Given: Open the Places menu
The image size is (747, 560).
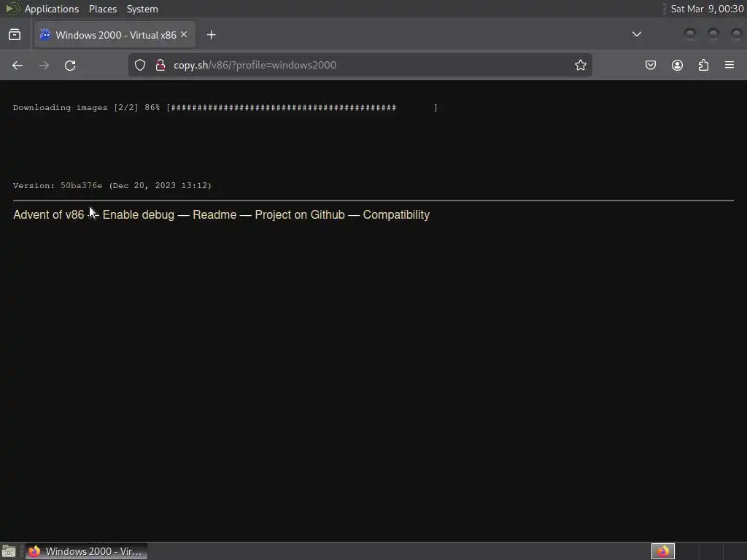Looking at the screenshot, I should tap(103, 9).
